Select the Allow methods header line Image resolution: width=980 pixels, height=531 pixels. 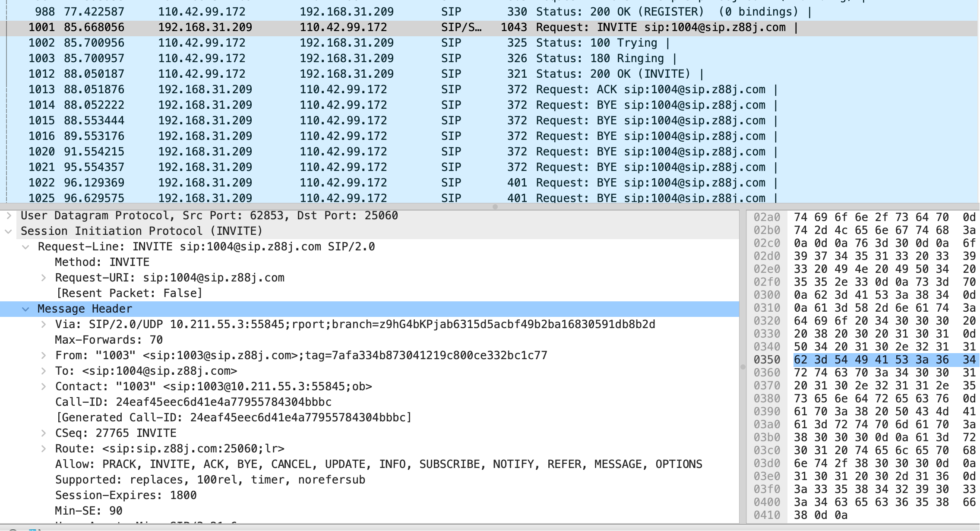click(378, 464)
